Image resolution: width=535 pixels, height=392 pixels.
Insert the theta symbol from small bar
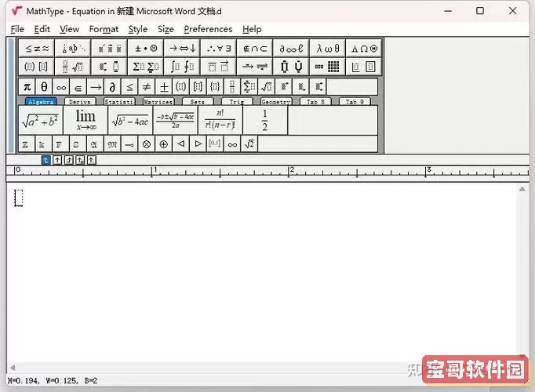[x=44, y=87]
